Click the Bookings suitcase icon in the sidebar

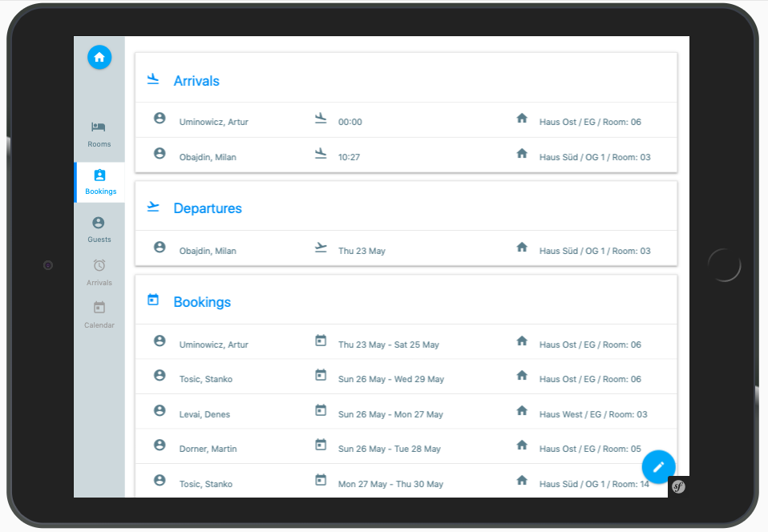[99, 175]
